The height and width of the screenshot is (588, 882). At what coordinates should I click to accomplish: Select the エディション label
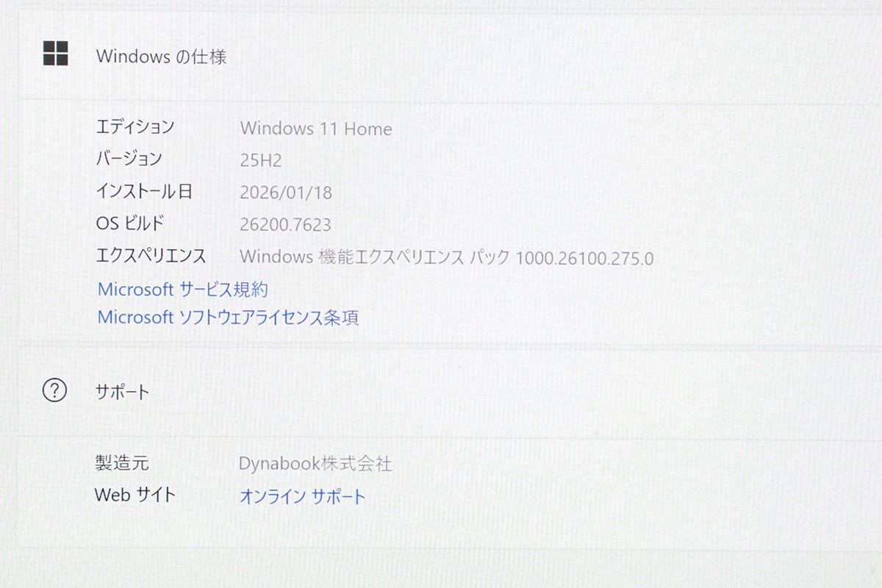click(137, 126)
